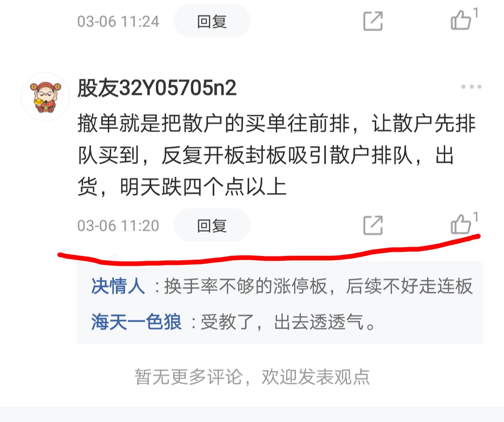This screenshot has width=504, height=422.
Task: Toggle thumbs-up on the 11:20 comment
Action: coord(461,224)
